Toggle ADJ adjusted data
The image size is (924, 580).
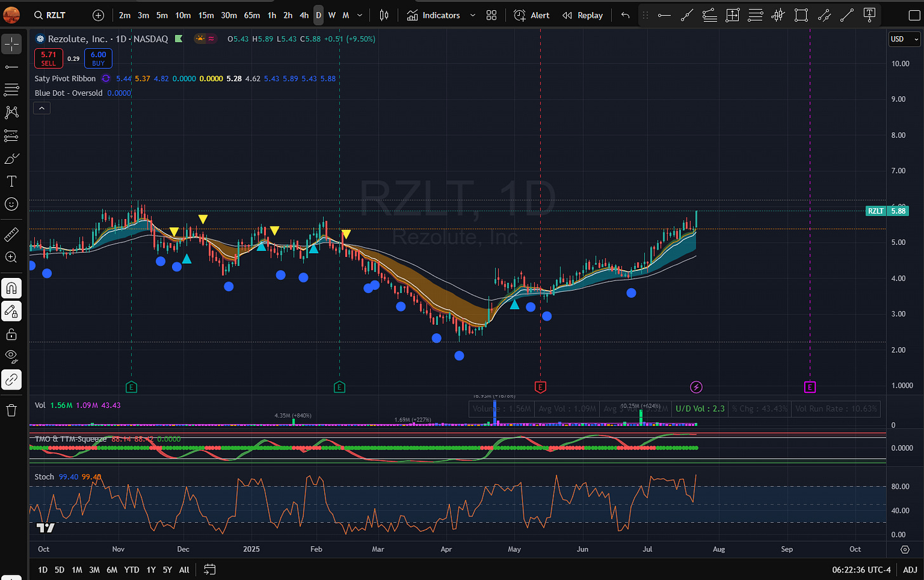[x=909, y=570]
